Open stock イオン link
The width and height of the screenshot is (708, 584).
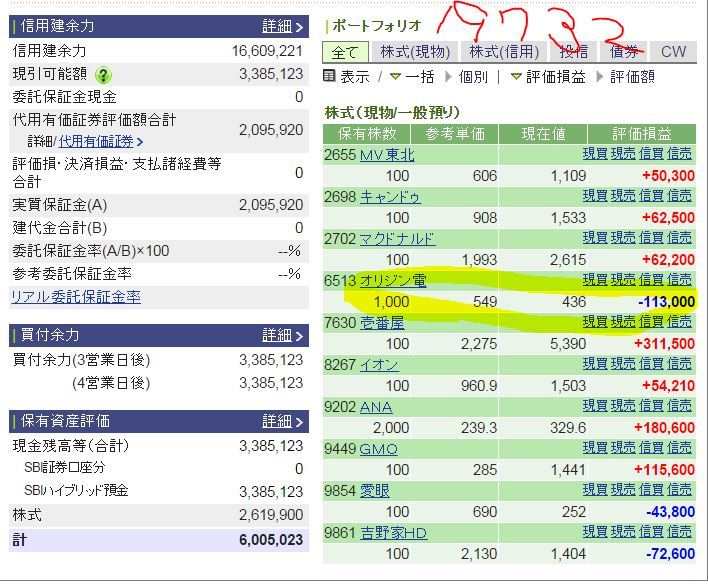click(379, 365)
